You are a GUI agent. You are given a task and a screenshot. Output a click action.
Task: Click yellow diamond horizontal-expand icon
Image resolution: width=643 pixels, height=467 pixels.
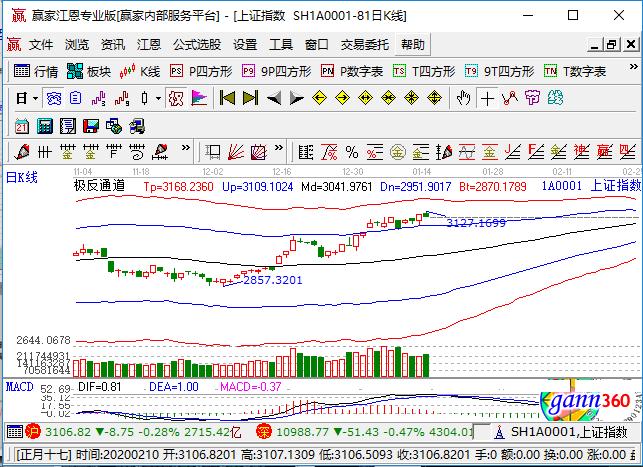tap(365, 98)
